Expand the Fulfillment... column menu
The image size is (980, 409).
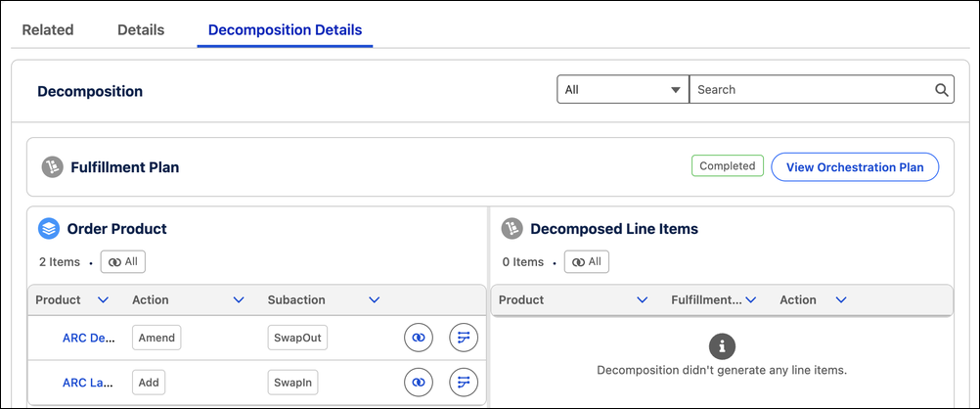tap(750, 300)
